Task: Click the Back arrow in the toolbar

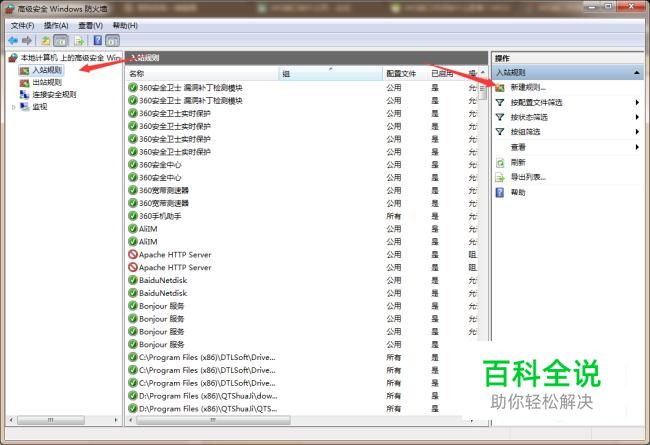Action: 13,40
